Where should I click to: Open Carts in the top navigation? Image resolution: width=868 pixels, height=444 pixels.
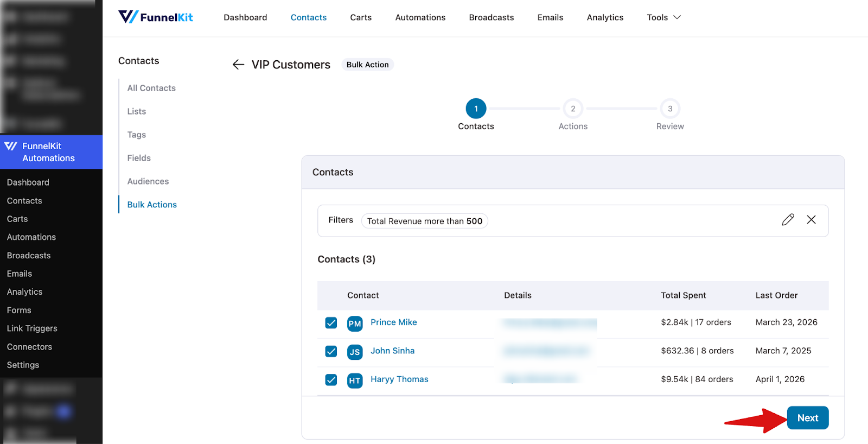click(361, 17)
